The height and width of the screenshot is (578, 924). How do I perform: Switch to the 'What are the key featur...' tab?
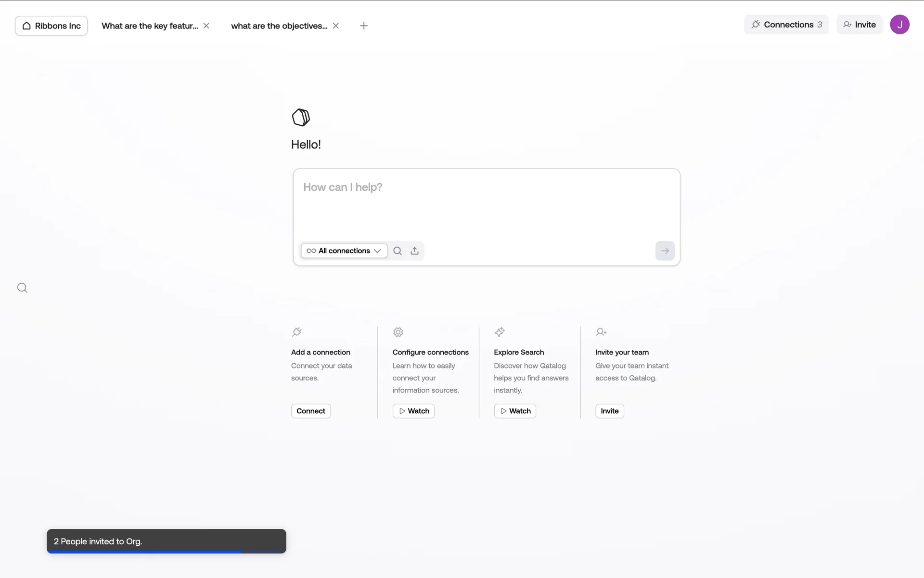pos(149,26)
